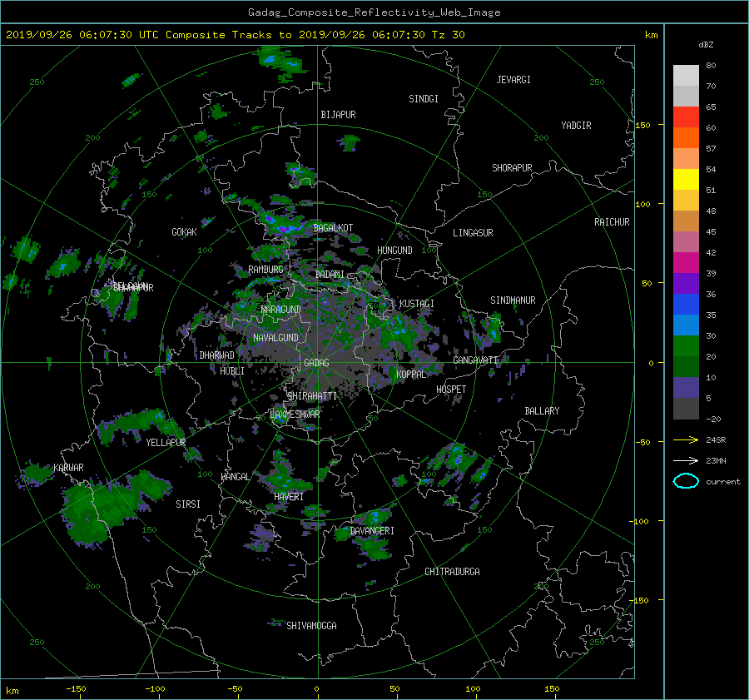Click the dBZ legend heading
Image resolution: width=749 pixels, height=700 pixels.
pos(706,45)
